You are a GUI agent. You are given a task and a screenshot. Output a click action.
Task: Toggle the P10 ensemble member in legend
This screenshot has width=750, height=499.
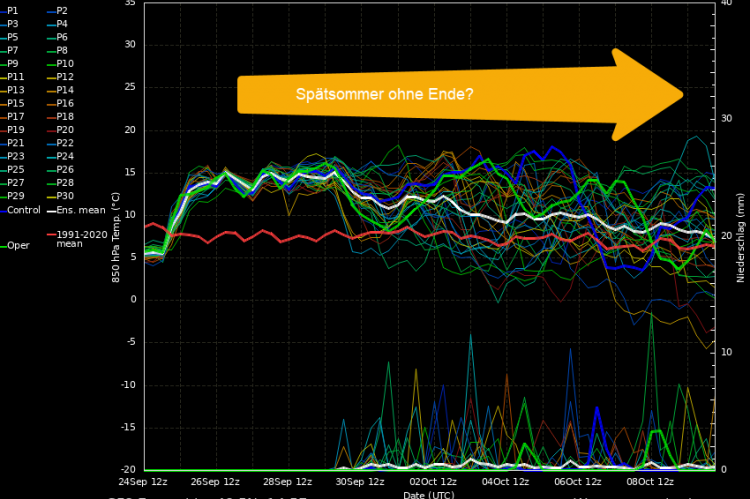click(63, 63)
